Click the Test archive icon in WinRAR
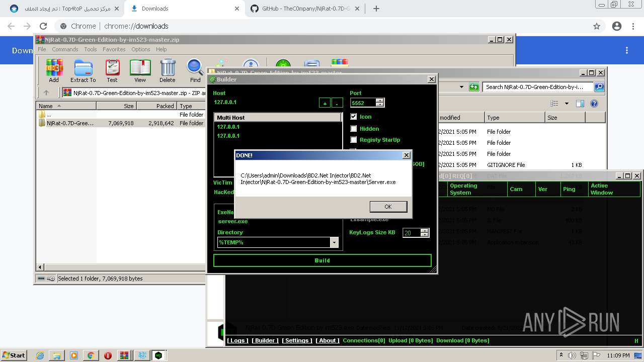Image resolution: width=644 pixels, height=362 pixels. (112, 70)
